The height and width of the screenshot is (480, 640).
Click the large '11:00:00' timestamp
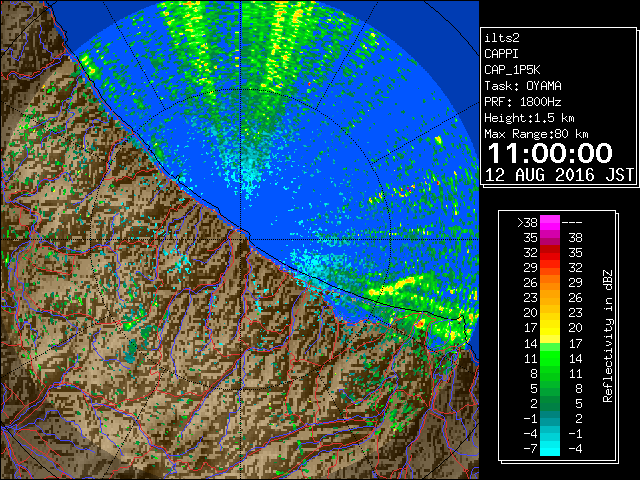[550, 153]
